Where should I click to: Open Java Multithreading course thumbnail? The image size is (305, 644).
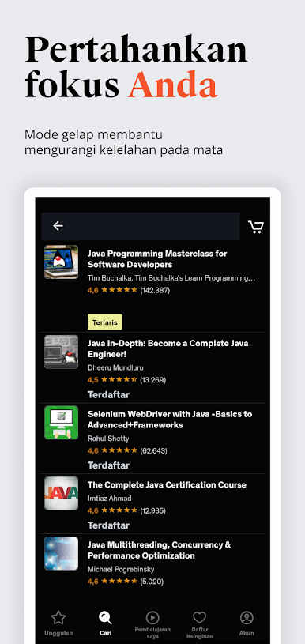point(61,553)
